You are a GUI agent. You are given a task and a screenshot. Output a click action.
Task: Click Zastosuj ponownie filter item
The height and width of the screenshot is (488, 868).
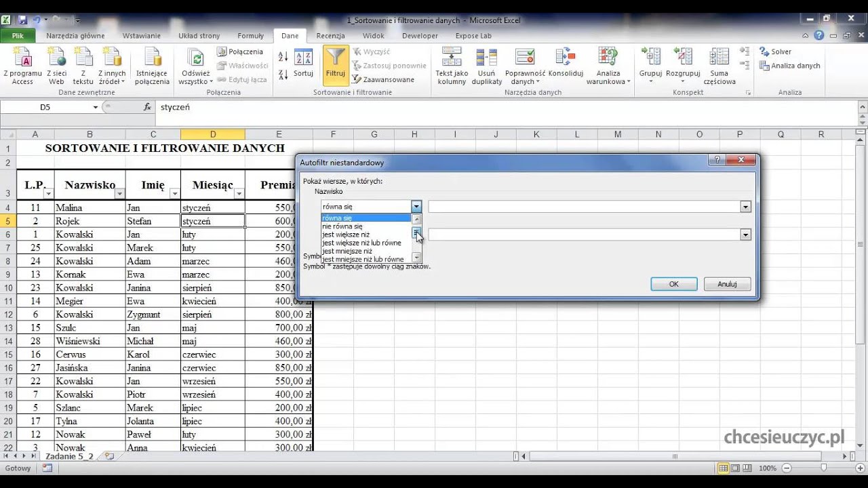point(389,66)
